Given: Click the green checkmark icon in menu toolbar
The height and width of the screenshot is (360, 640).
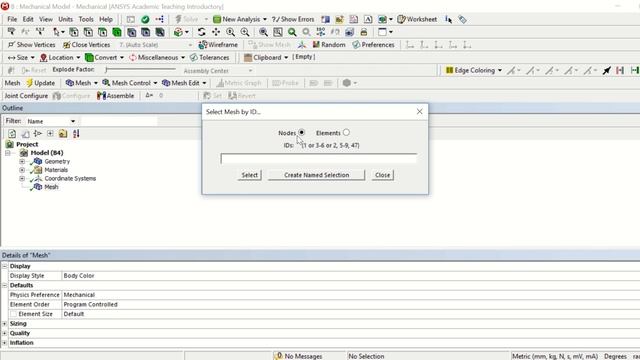Looking at the screenshot, I should coord(145,19).
